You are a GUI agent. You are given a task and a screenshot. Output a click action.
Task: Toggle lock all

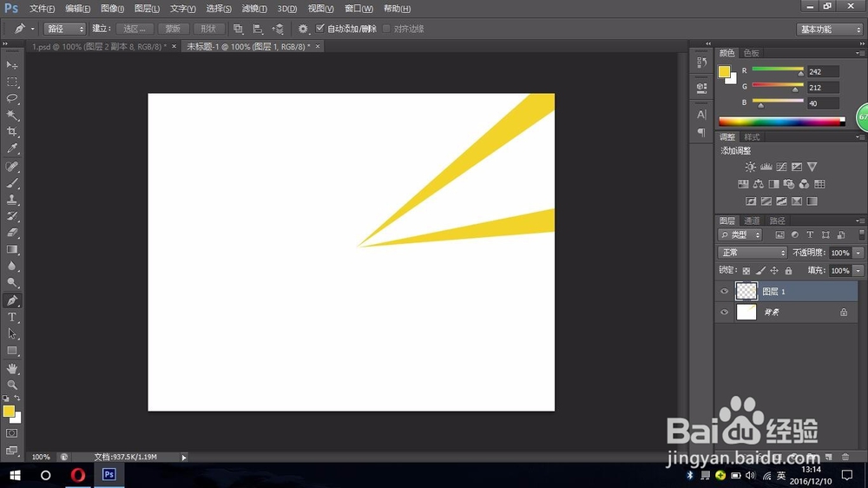tap(788, 271)
